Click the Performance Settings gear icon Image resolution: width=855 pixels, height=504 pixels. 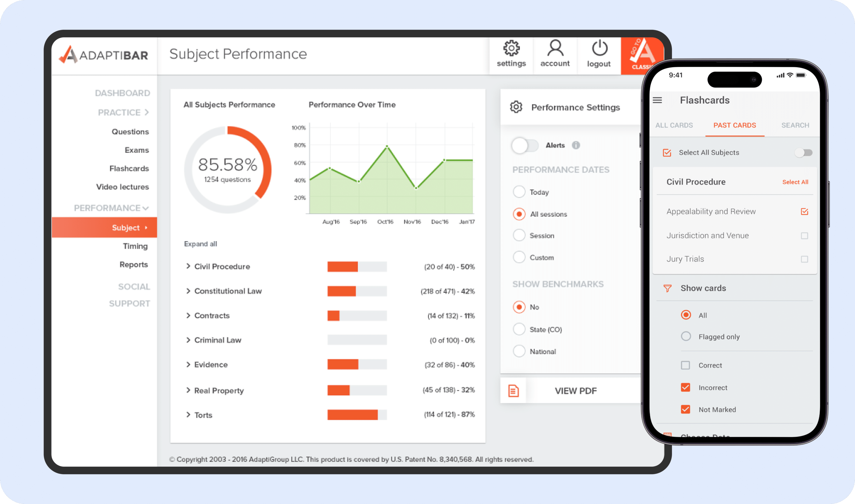[516, 107]
